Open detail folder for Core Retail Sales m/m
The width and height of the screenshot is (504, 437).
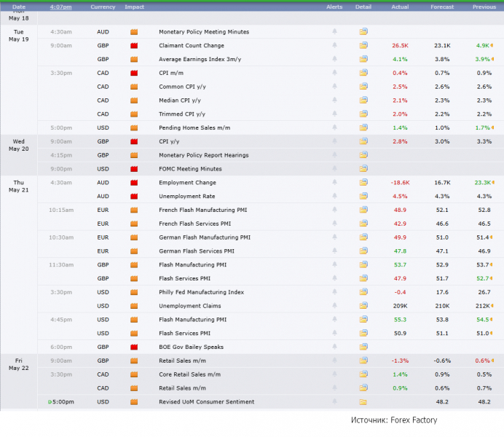pos(363,374)
